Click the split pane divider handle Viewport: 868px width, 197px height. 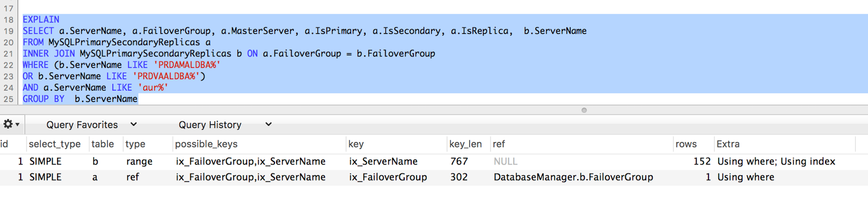(x=584, y=110)
